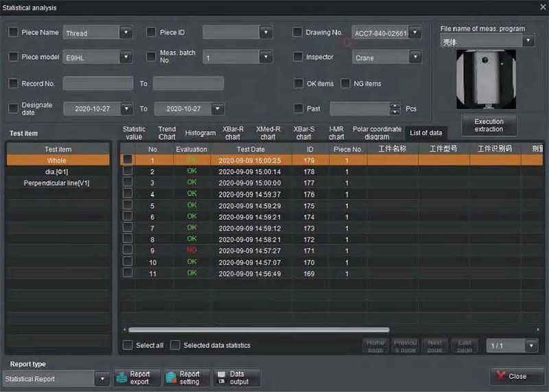
Task: Increase the Past pieces spinner value
Action: [x=395, y=106]
